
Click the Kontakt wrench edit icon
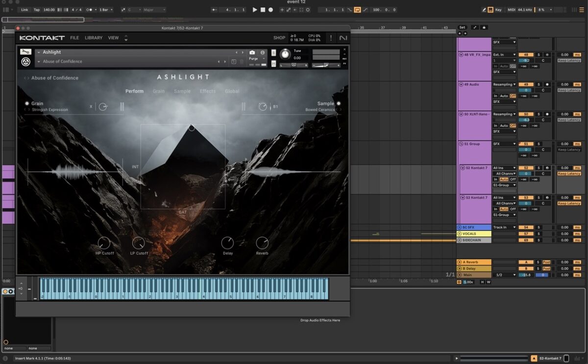[25, 52]
